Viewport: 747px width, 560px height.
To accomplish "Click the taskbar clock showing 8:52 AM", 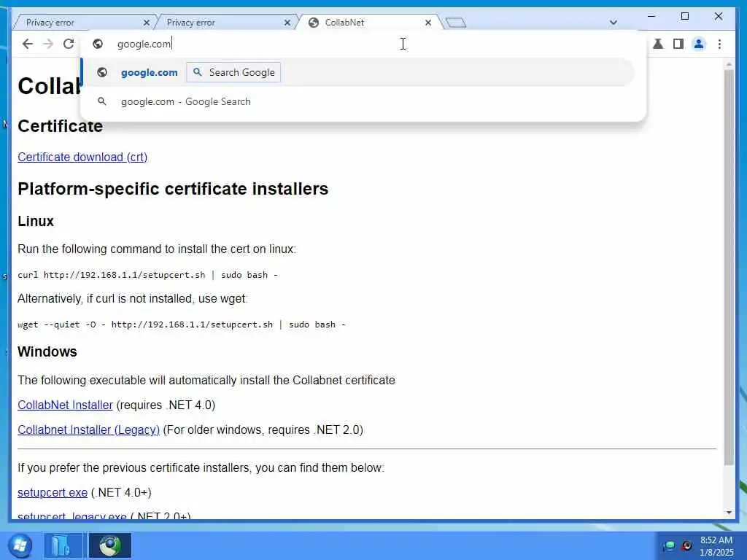I will 716,546.
